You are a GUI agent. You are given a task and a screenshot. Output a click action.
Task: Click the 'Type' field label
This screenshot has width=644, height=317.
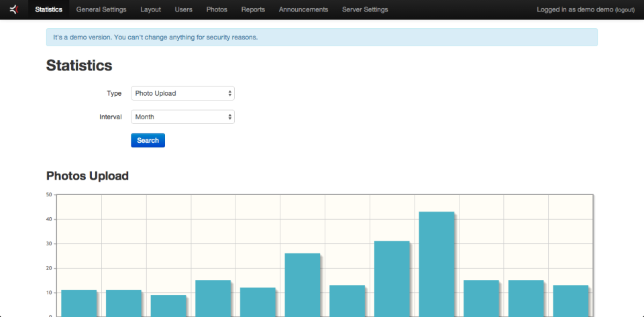[x=114, y=94]
